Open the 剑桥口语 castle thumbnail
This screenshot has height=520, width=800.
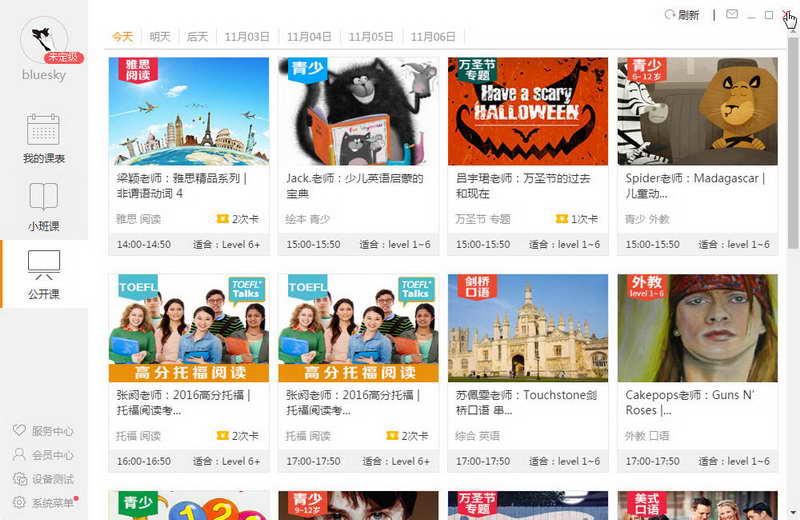pos(528,328)
